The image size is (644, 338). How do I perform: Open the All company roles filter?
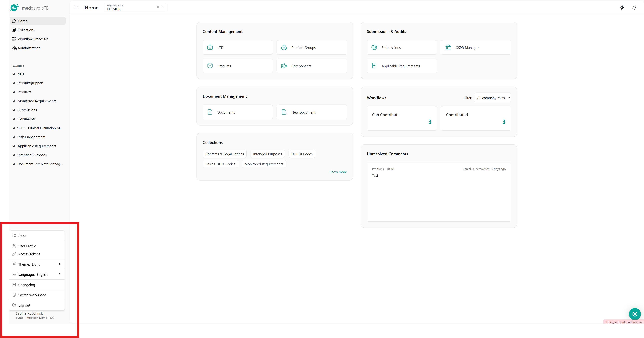[492, 98]
